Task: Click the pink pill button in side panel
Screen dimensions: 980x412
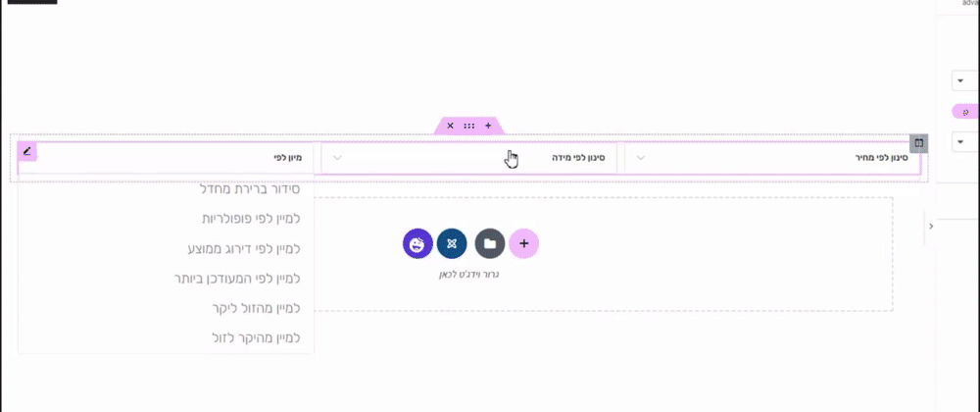Action: point(965,112)
